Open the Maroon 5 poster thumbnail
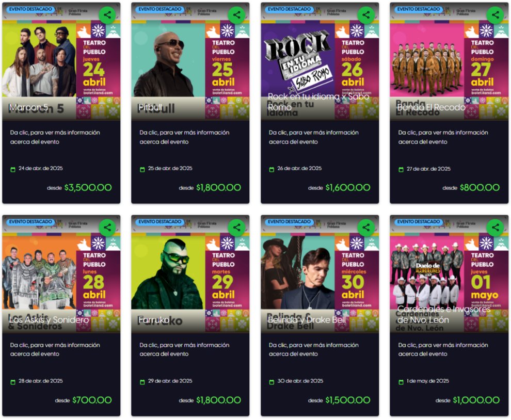The image size is (511, 420). [x=61, y=62]
